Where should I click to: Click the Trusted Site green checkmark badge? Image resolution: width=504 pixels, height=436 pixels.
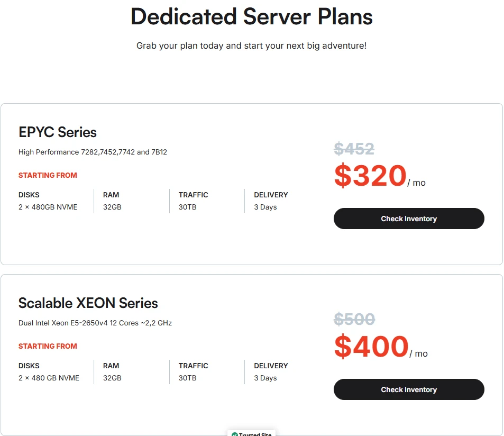(251, 433)
